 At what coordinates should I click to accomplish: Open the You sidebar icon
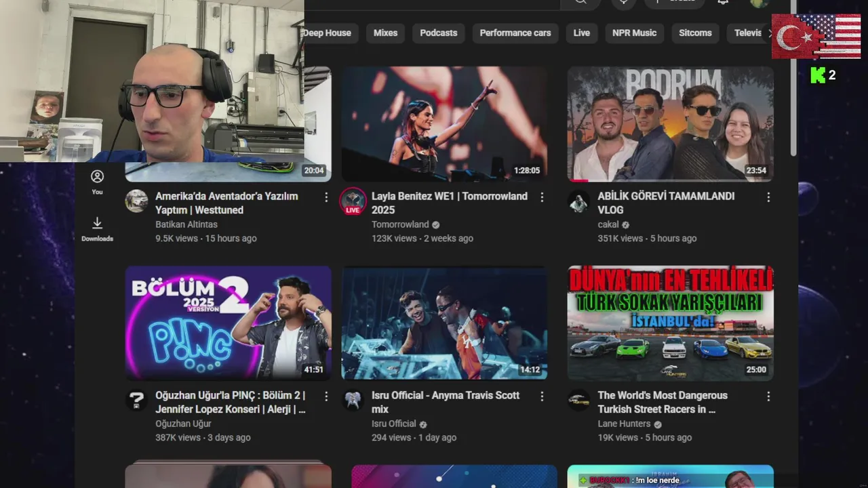tap(97, 182)
